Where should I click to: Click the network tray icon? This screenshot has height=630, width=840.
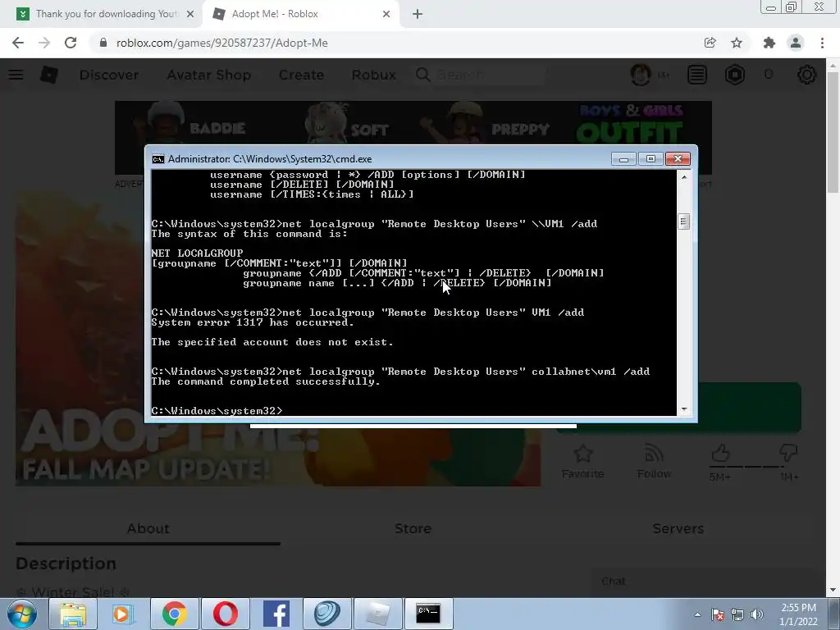pyautogui.click(x=737, y=614)
